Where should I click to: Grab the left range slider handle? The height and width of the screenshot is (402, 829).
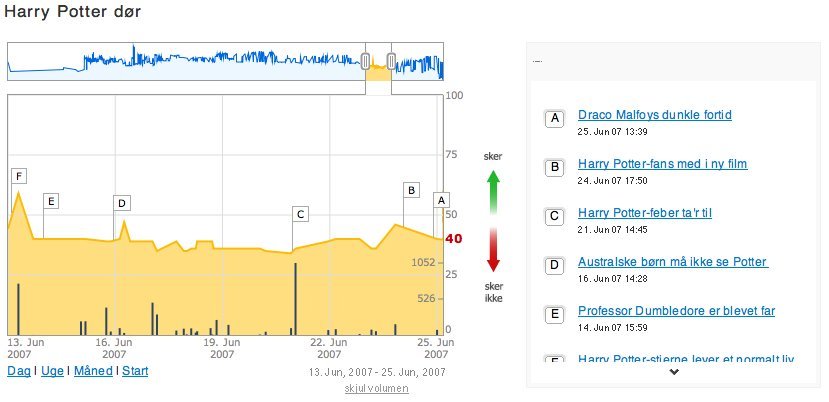click(x=366, y=61)
